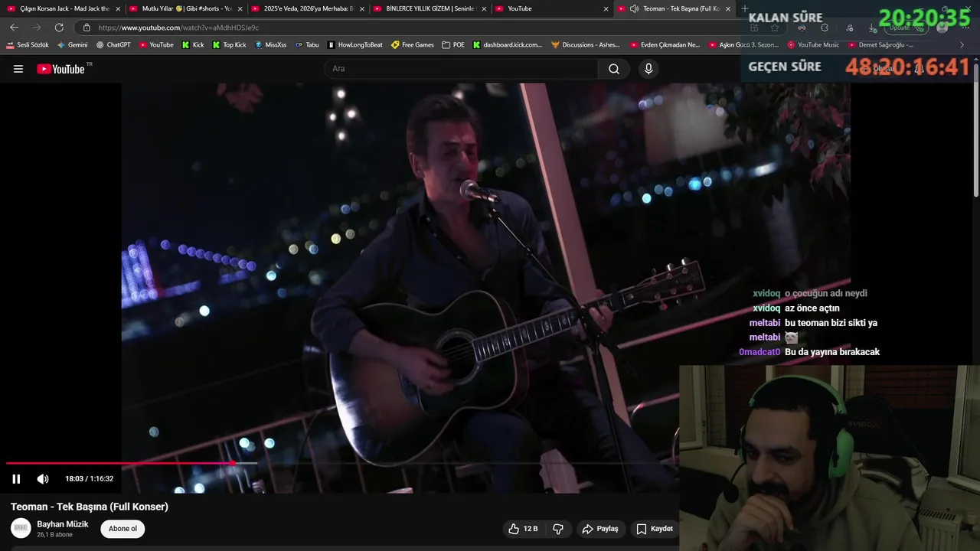Image resolution: width=980 pixels, height=551 pixels.
Task: Pause the video playback
Action: 16,479
